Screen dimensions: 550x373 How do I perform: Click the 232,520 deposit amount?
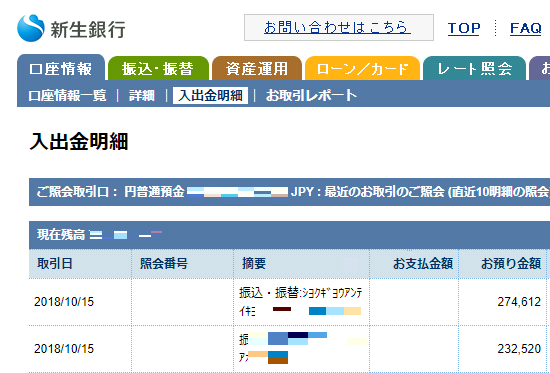coord(519,349)
